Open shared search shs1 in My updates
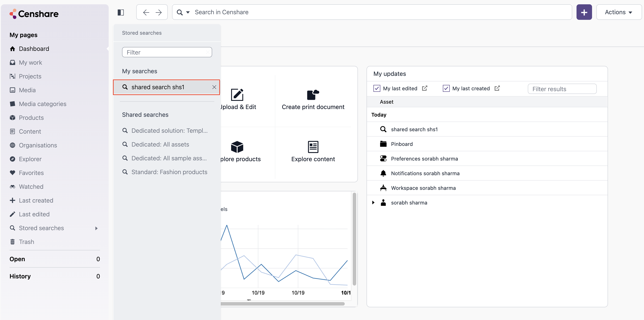644x320 pixels. [x=487, y=129]
